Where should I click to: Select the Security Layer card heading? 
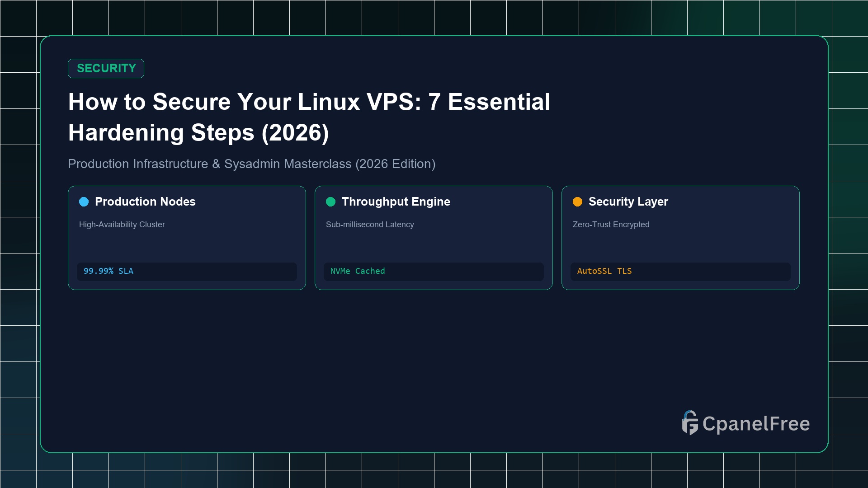[x=628, y=202]
